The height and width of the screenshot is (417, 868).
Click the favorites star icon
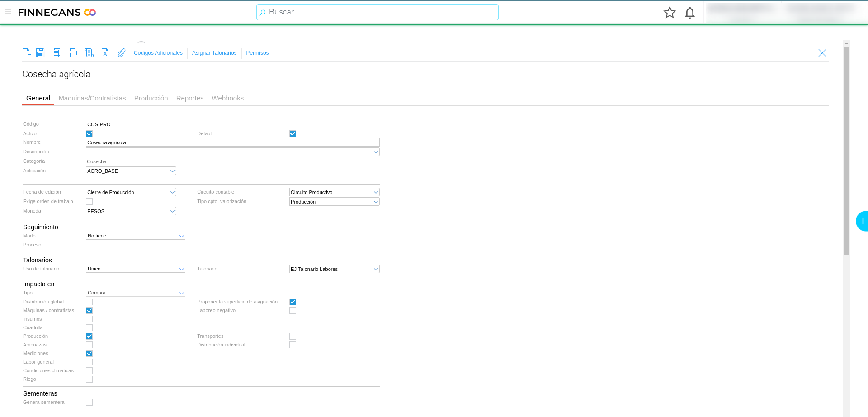coord(670,13)
